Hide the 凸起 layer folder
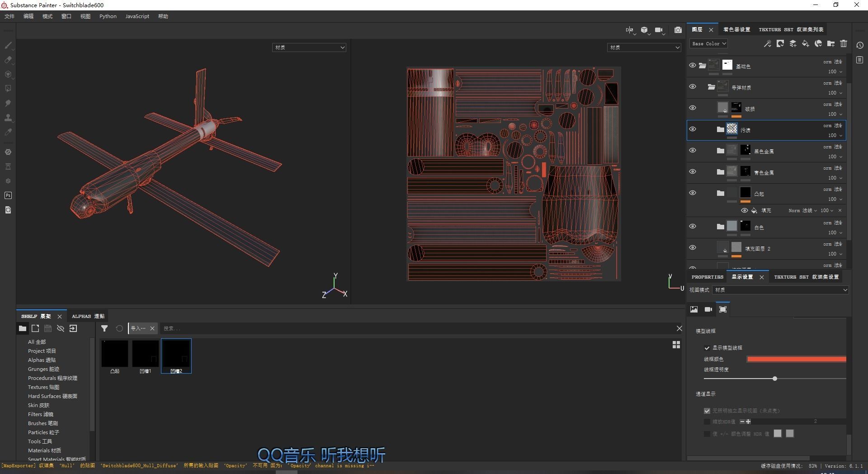Screen dimensions: 868x474 [692, 193]
